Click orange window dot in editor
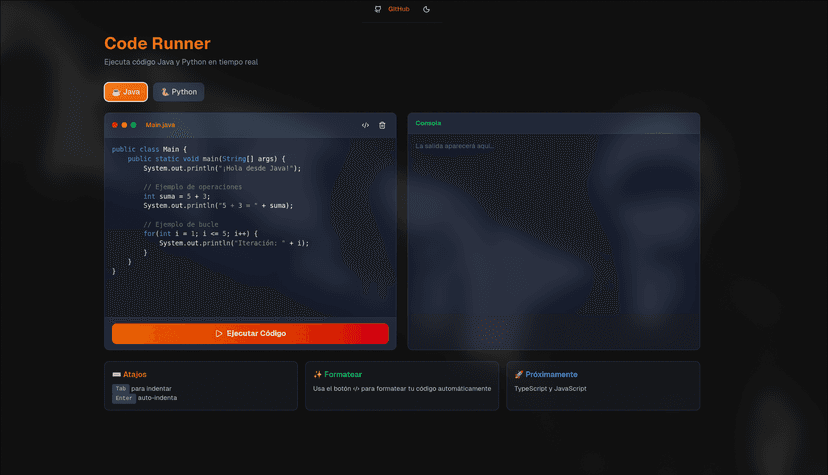 point(124,125)
